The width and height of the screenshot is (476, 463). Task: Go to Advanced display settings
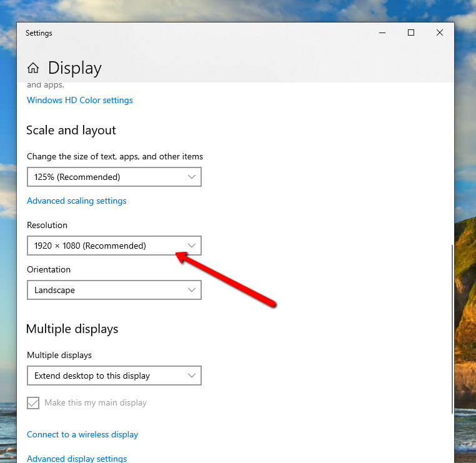pos(77,459)
